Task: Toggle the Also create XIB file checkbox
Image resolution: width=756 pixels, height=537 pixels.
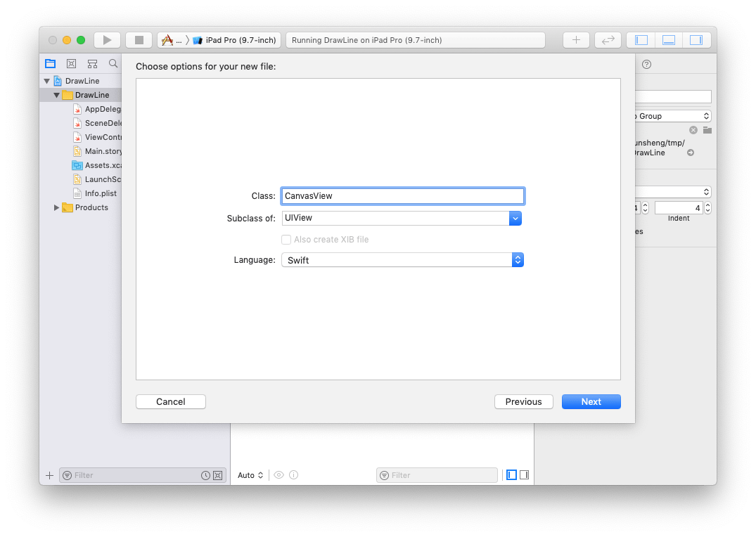Action: pos(286,240)
